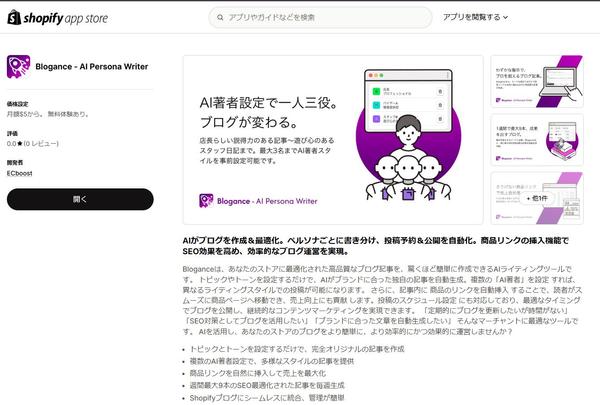This screenshot has height=405, width=600.
Task: Open the ECboost developer link
Action: [20, 173]
